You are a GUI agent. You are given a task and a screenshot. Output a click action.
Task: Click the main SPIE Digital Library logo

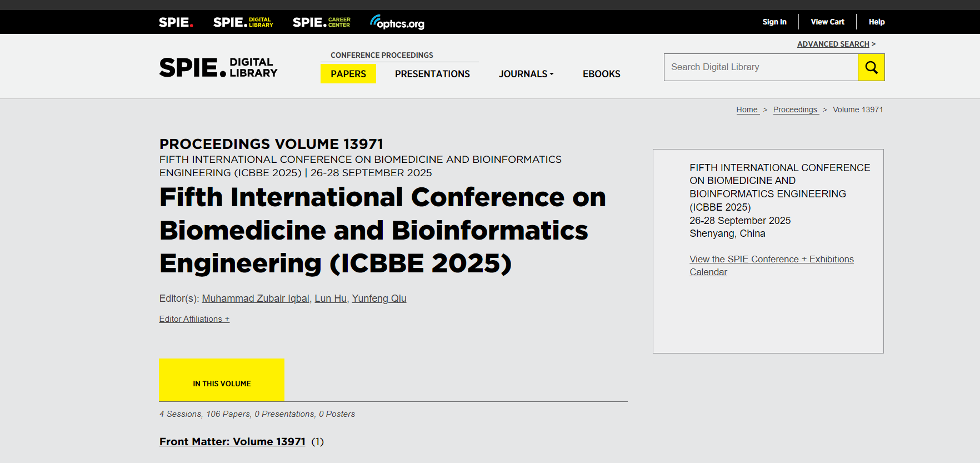click(x=218, y=67)
